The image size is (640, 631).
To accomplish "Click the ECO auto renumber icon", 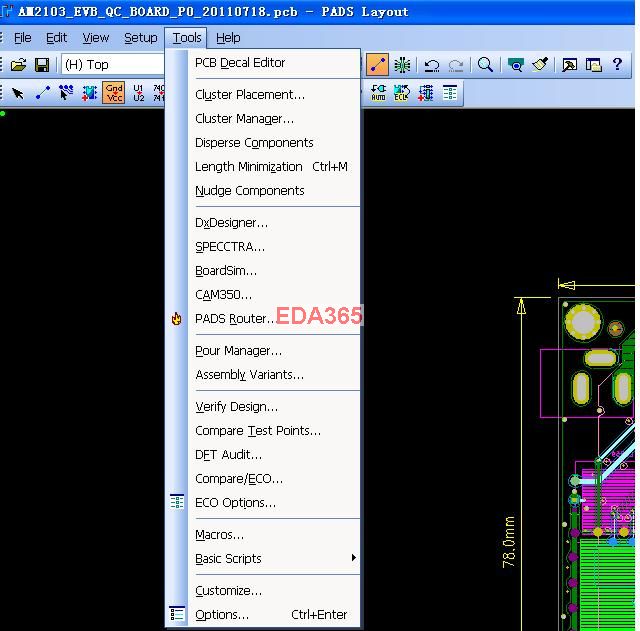I will tap(378, 93).
